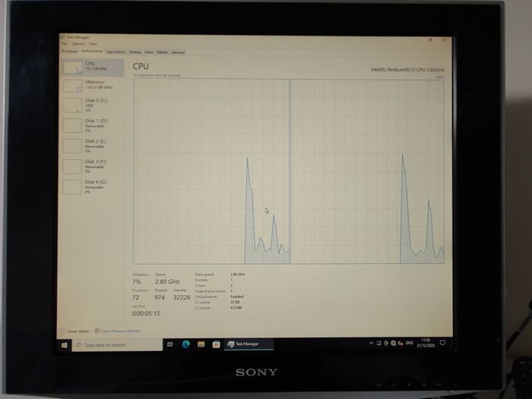The image size is (532, 399).
Task: Select the CPU entry in sidebar
Action: coord(93,67)
